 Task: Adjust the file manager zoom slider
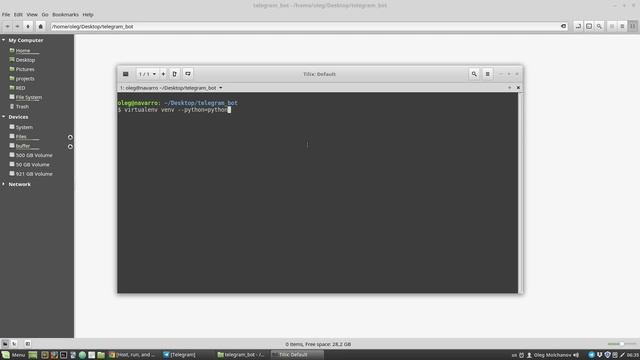621,344
